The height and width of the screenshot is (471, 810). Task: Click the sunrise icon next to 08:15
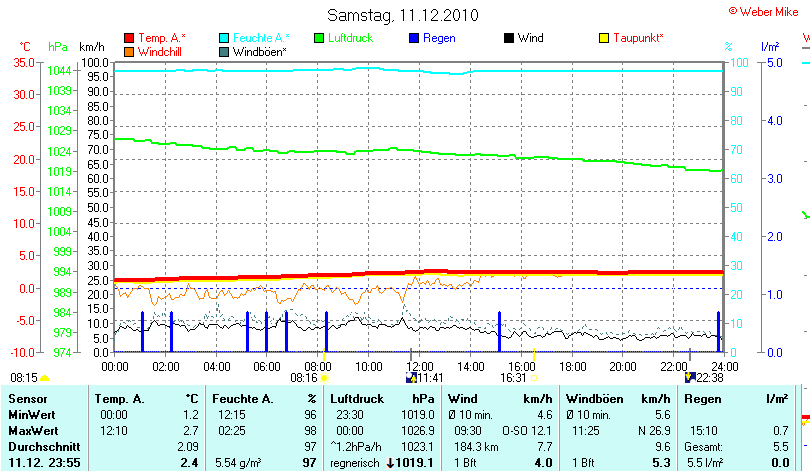(44, 379)
